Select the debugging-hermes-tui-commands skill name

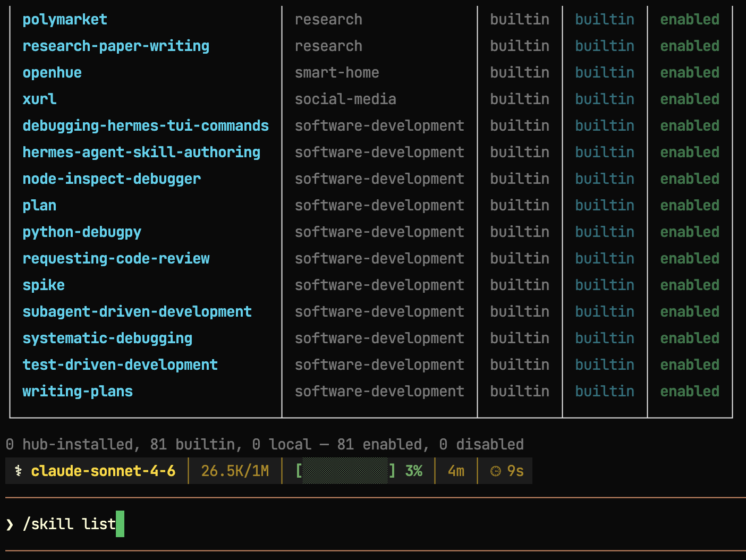click(x=146, y=126)
